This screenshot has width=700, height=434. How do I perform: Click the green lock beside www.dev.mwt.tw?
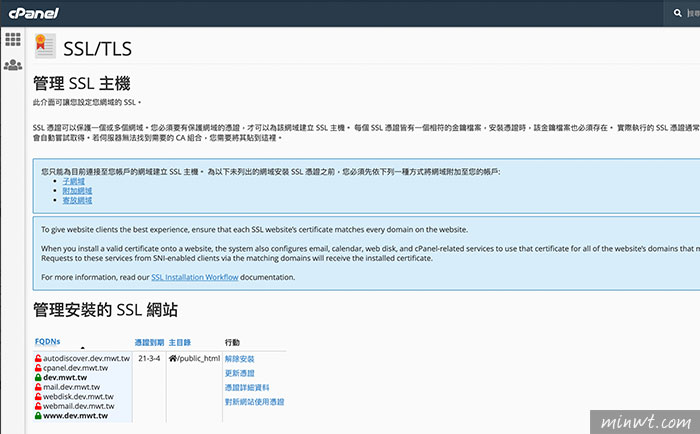(x=38, y=416)
